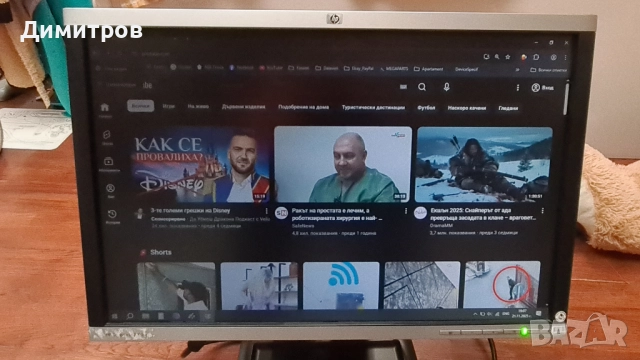Open the snow sniper video thumbnail
This screenshot has height=360, width=640.
tap(484, 164)
